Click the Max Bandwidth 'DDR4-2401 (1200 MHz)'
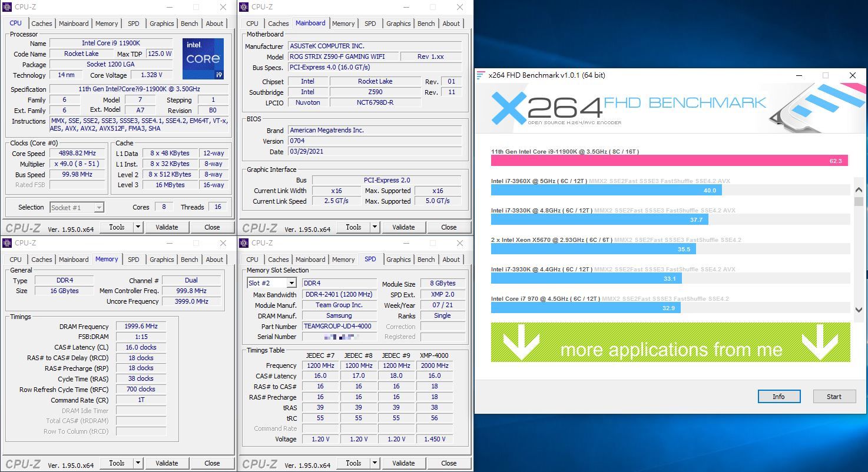The image size is (868, 472). 339,294
